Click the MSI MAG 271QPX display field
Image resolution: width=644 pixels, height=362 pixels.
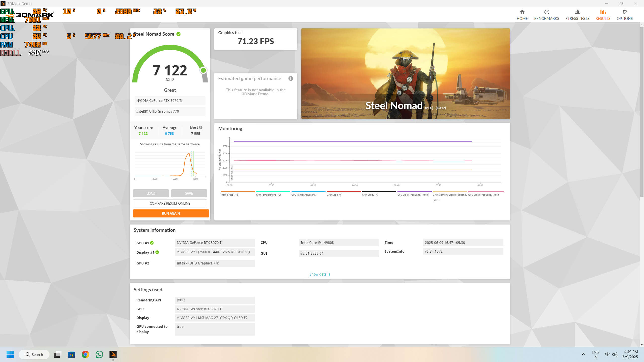point(215,318)
